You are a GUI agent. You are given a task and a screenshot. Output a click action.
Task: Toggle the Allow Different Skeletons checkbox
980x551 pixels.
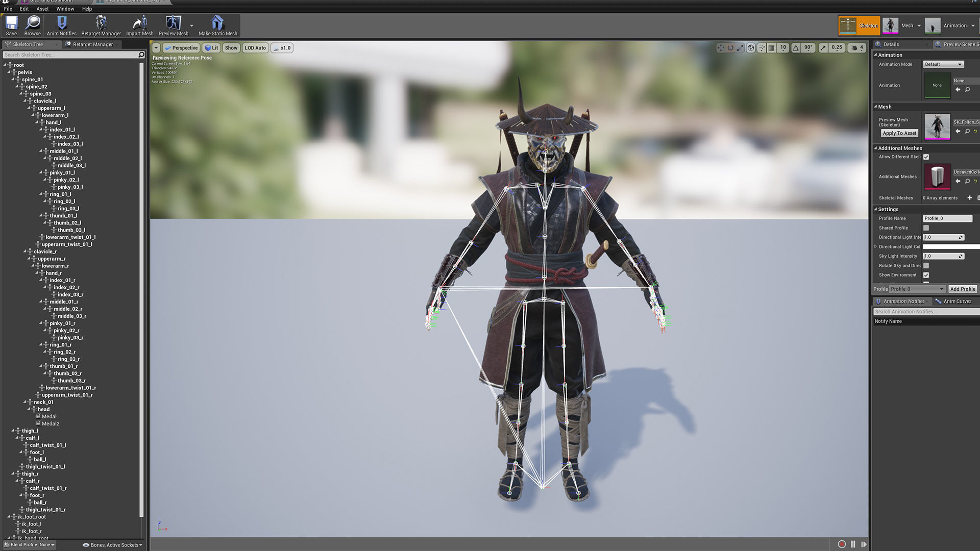click(x=926, y=157)
